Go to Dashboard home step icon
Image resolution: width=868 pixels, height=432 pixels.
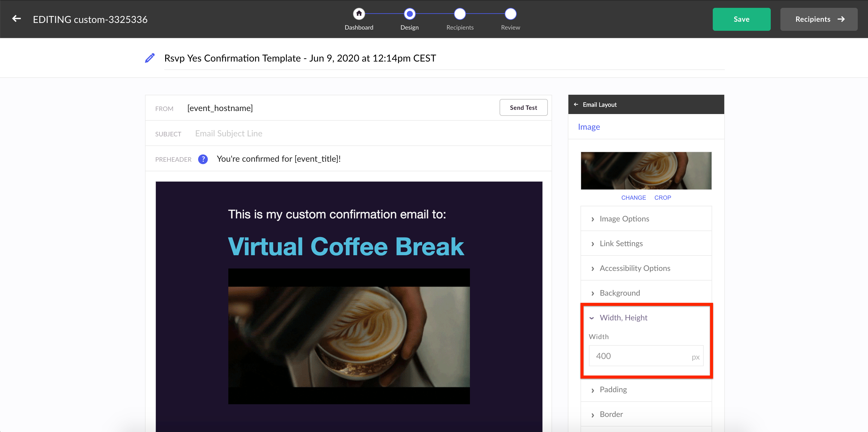[x=359, y=14]
